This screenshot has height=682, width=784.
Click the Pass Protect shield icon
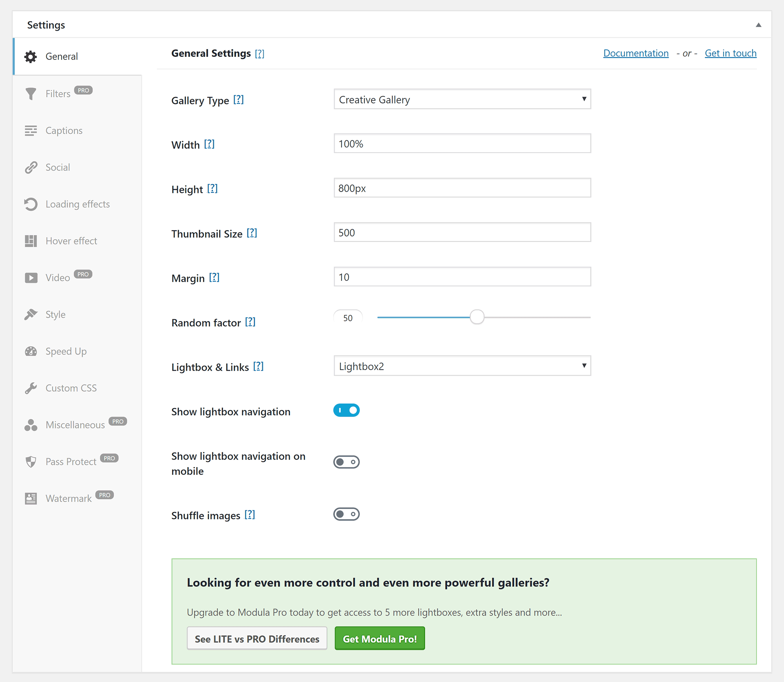point(31,462)
